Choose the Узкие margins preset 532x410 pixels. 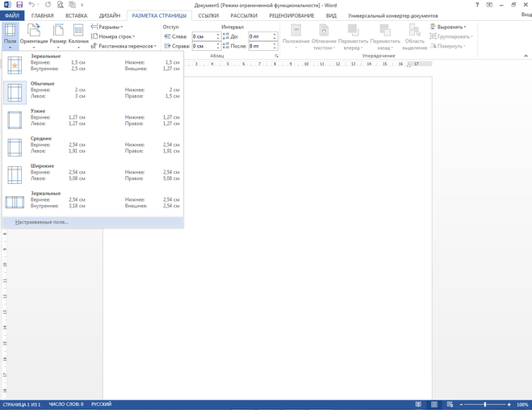(93, 119)
